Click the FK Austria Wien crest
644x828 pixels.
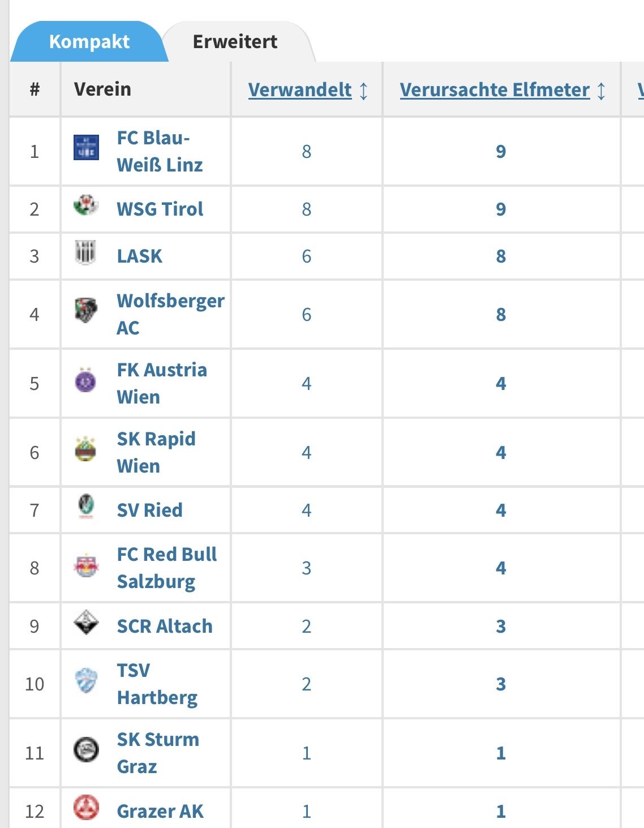point(86,380)
